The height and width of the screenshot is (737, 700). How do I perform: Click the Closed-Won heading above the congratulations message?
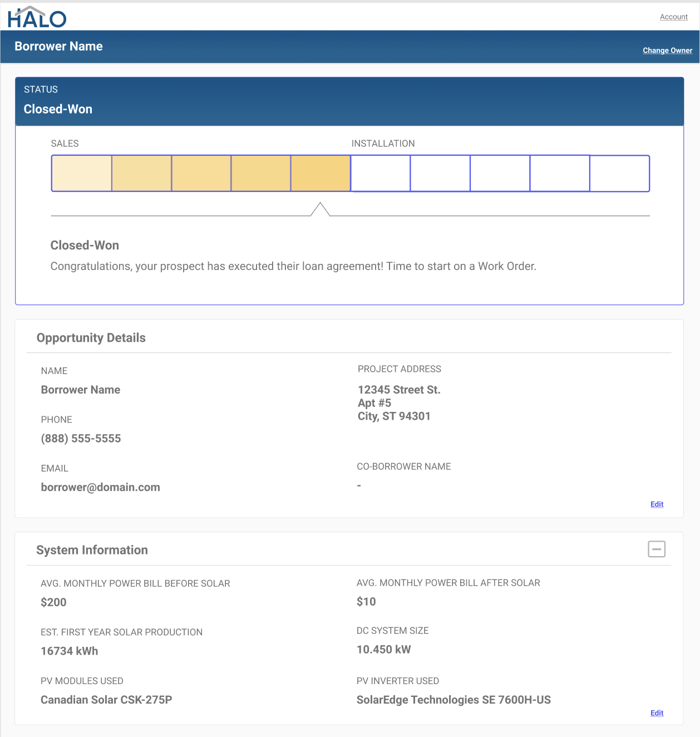pyautogui.click(x=85, y=245)
